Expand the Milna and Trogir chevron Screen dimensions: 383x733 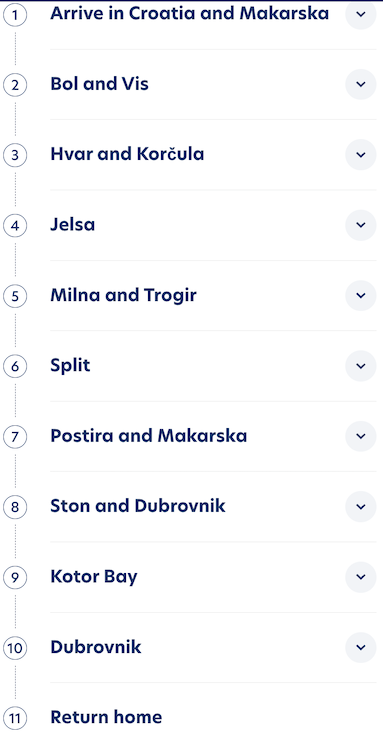click(361, 295)
